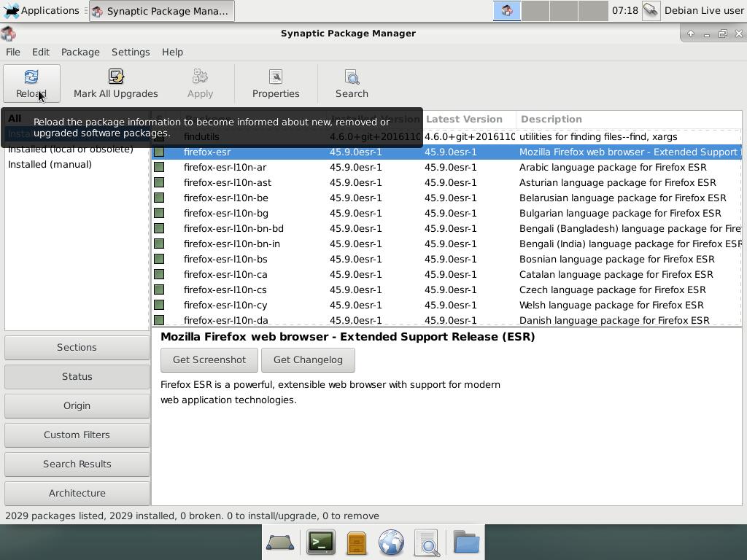This screenshot has height=560, width=747.
Task: Toggle status box of firefox-esr-l10n-ar
Action: 159,167
